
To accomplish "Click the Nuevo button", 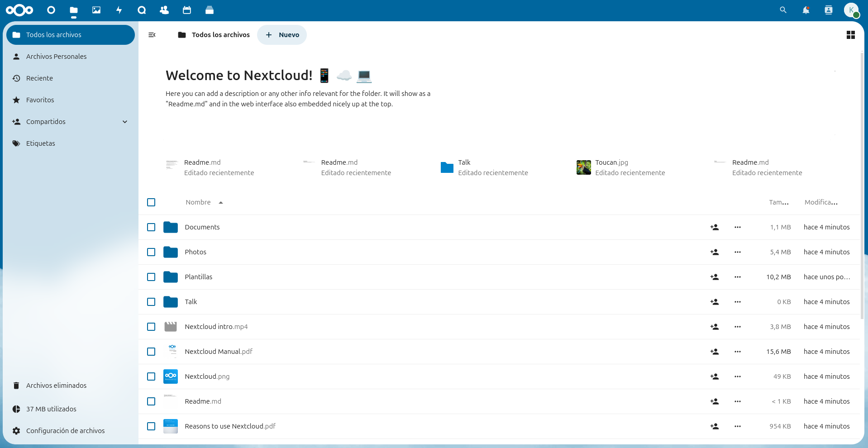I will (x=282, y=35).
